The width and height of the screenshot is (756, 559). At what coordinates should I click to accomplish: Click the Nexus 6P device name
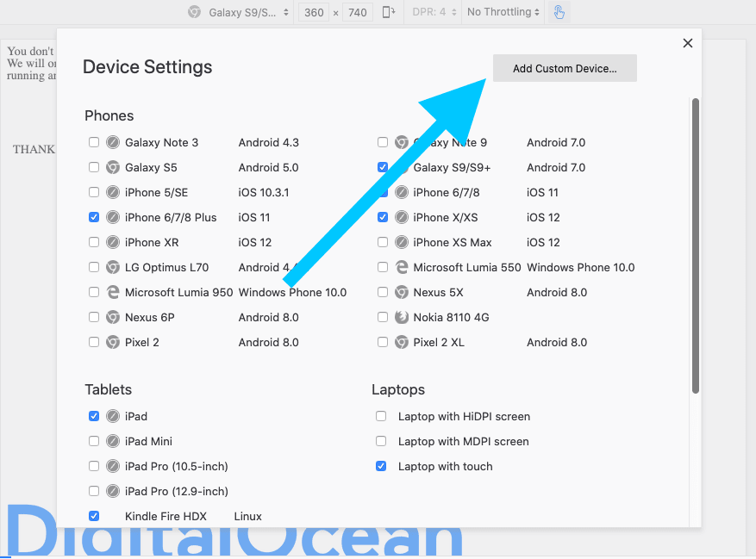[x=149, y=318]
